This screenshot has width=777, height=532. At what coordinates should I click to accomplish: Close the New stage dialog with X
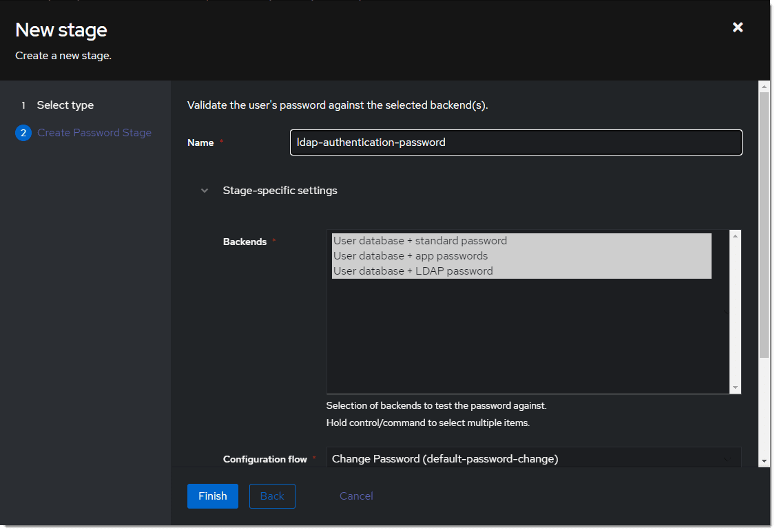coord(738,28)
